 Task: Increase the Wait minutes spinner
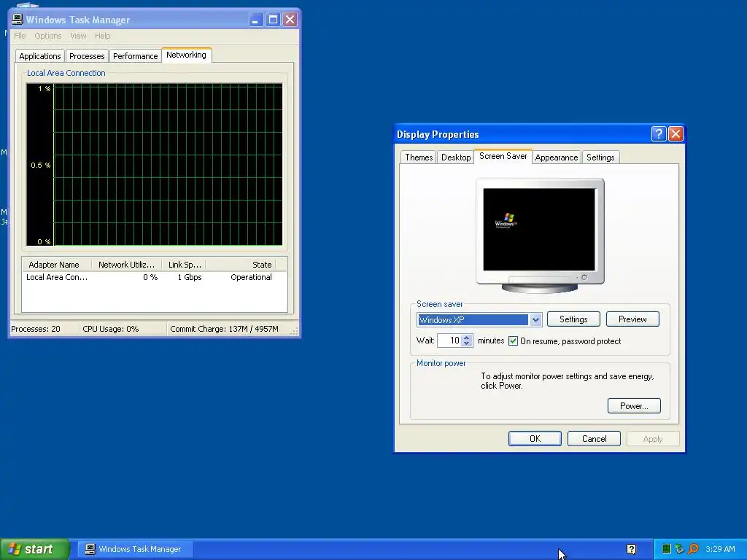pos(467,338)
